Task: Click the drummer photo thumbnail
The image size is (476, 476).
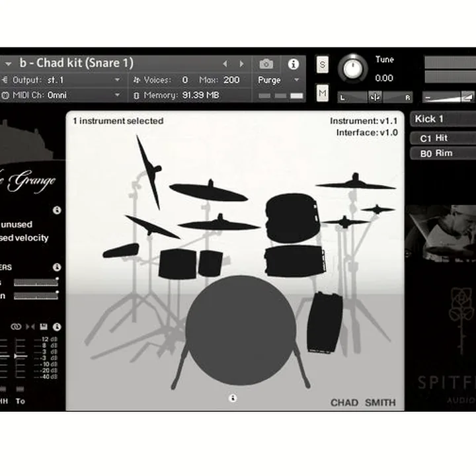Action: [x=441, y=233]
